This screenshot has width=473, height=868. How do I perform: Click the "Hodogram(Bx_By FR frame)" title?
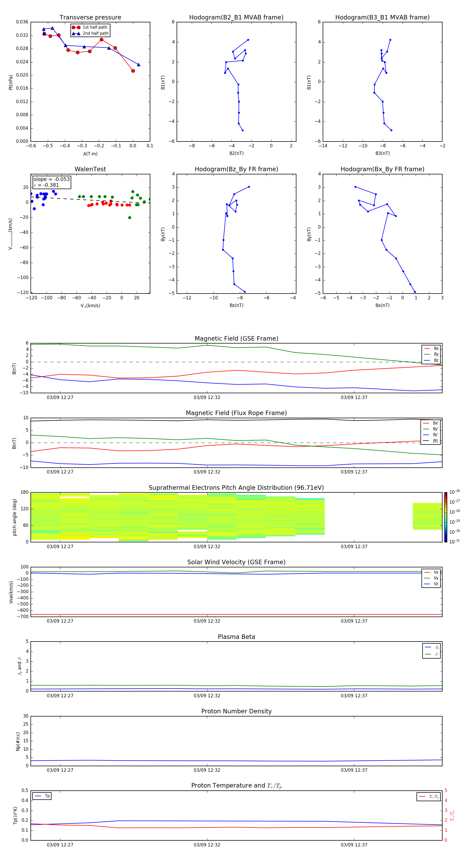[x=382, y=169]
